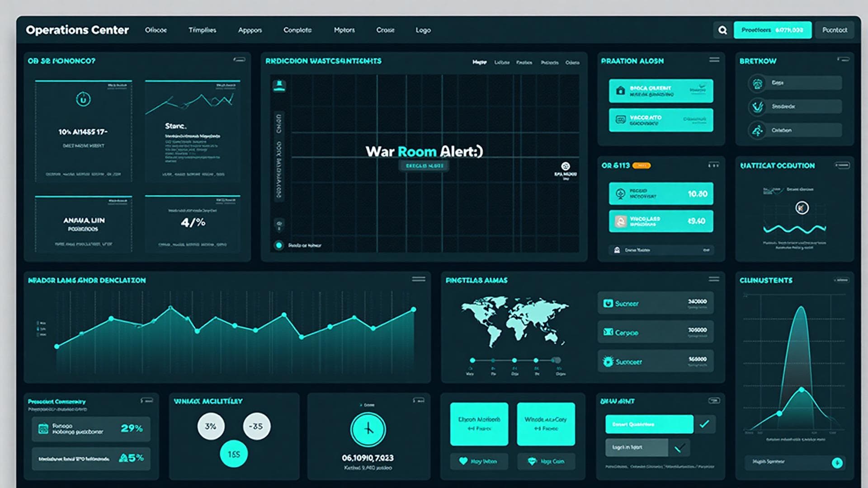Open the search magnifier in the top bar
This screenshot has width=868, height=488.
[722, 30]
